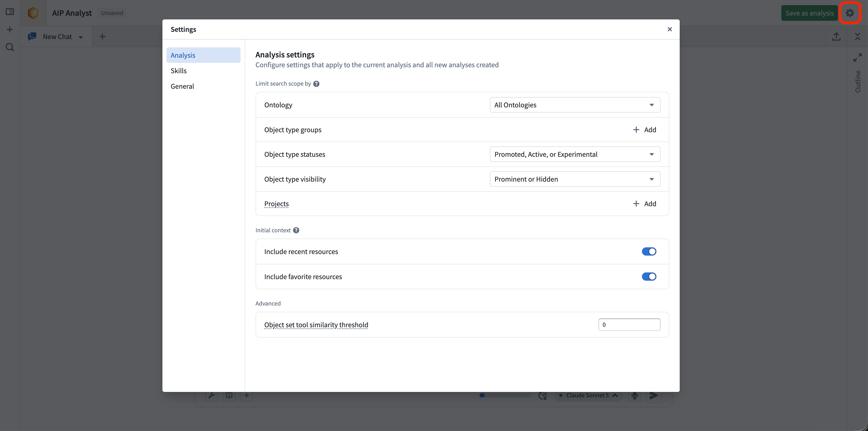Click the Projects underlined label
Image resolution: width=868 pixels, height=431 pixels.
click(x=276, y=204)
